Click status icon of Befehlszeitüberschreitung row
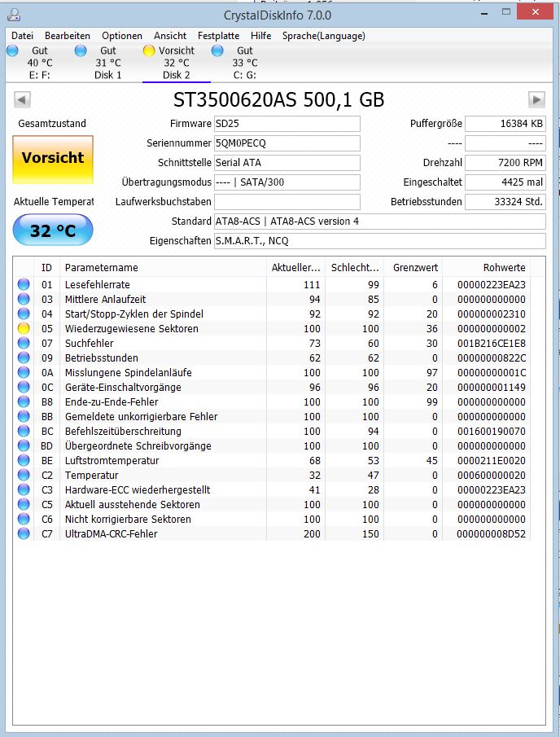This screenshot has height=737, width=560. click(24, 431)
